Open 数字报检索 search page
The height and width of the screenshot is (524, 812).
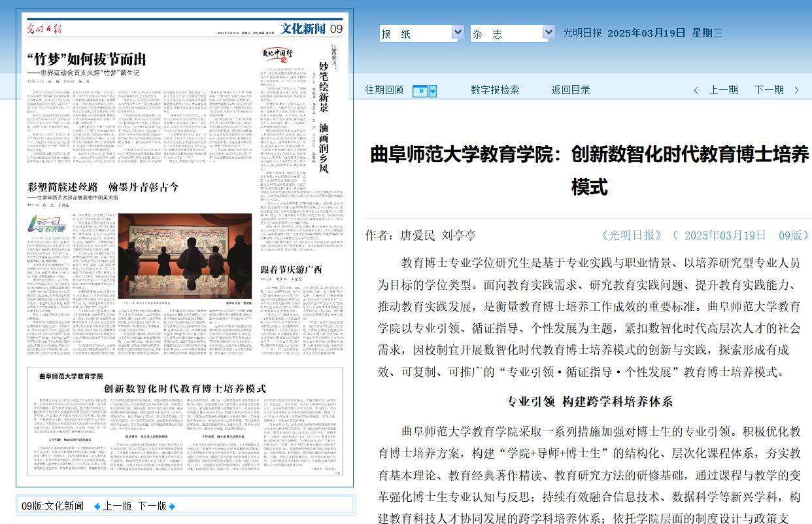pos(495,90)
